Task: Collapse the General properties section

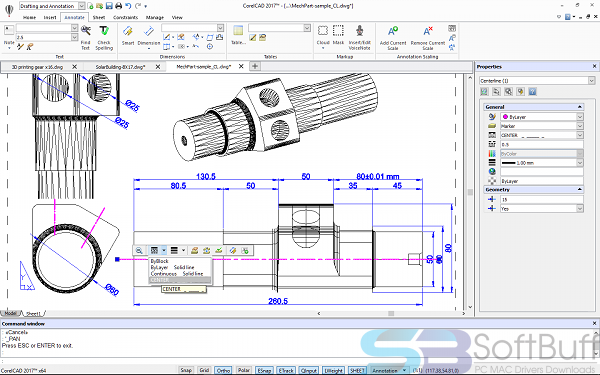Action: [580, 107]
